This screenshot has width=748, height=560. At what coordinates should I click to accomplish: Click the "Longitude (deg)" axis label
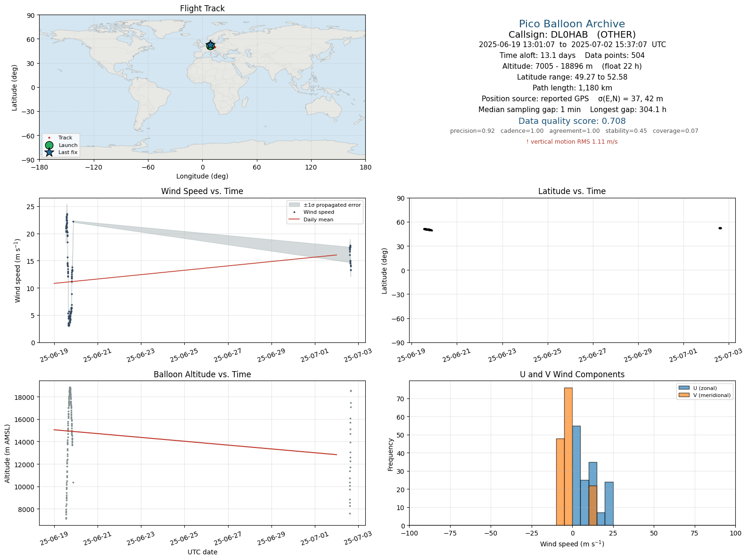click(x=202, y=176)
